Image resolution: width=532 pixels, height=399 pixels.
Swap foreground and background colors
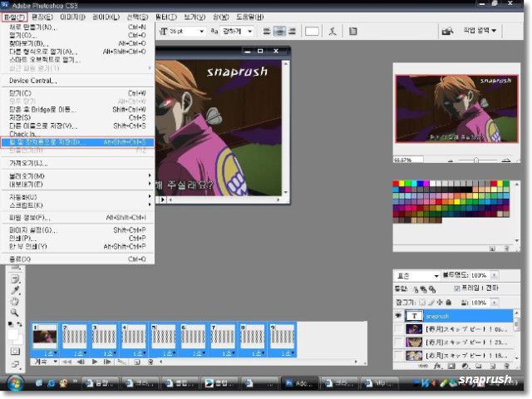pos(19,324)
